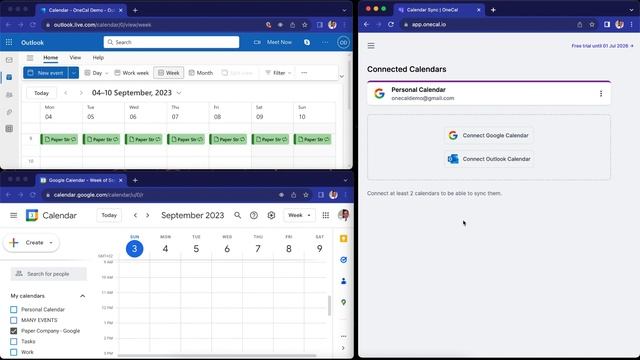Search events with Google Calendar magnifier

(237, 215)
